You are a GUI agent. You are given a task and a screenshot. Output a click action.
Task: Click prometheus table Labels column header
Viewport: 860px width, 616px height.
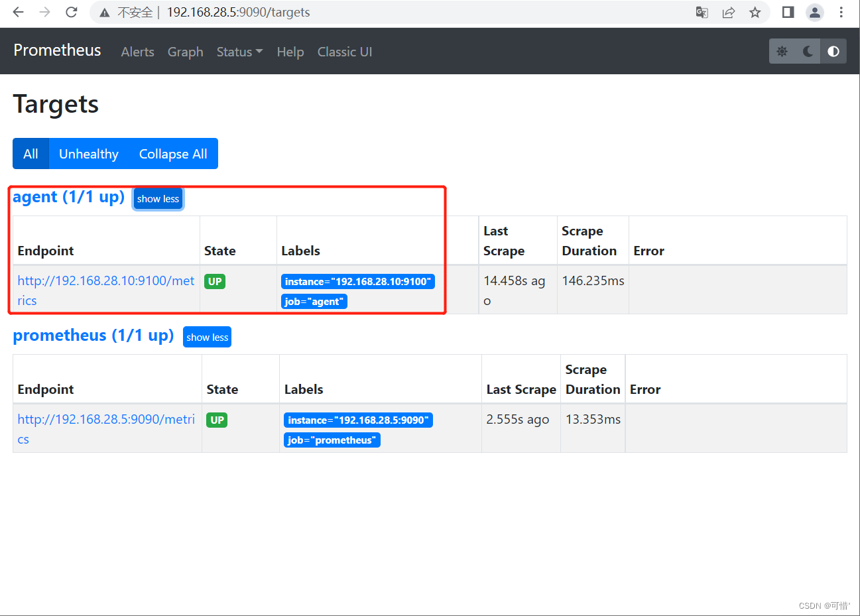pos(304,389)
